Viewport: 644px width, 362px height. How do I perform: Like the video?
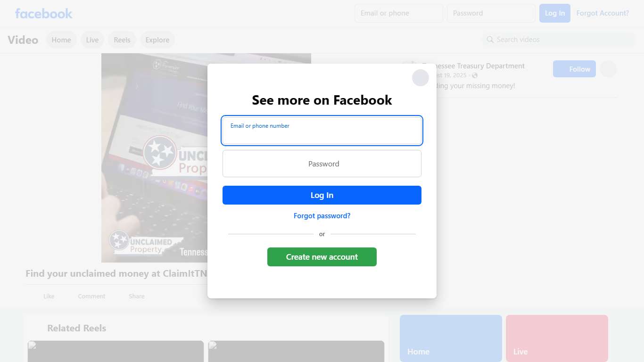(49, 296)
